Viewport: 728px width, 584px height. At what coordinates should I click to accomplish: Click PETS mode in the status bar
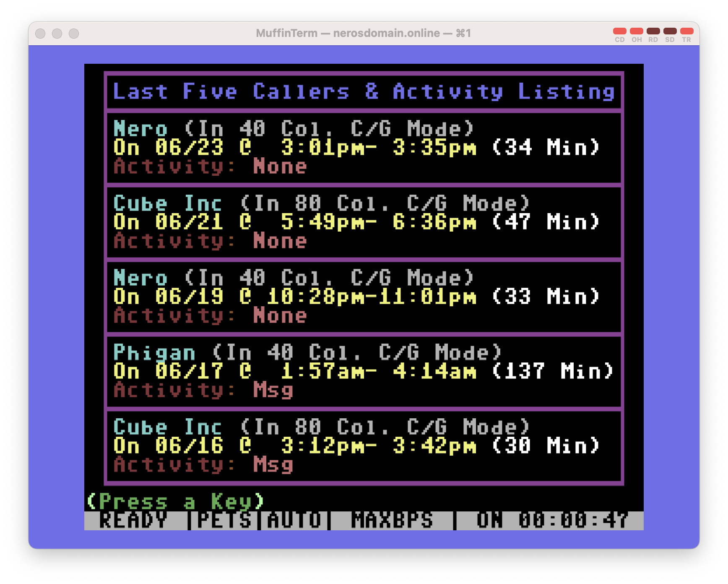(224, 520)
